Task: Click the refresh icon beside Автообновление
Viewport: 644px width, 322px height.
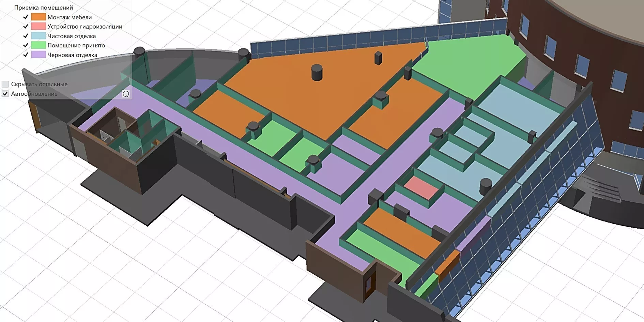Action: coord(126,94)
